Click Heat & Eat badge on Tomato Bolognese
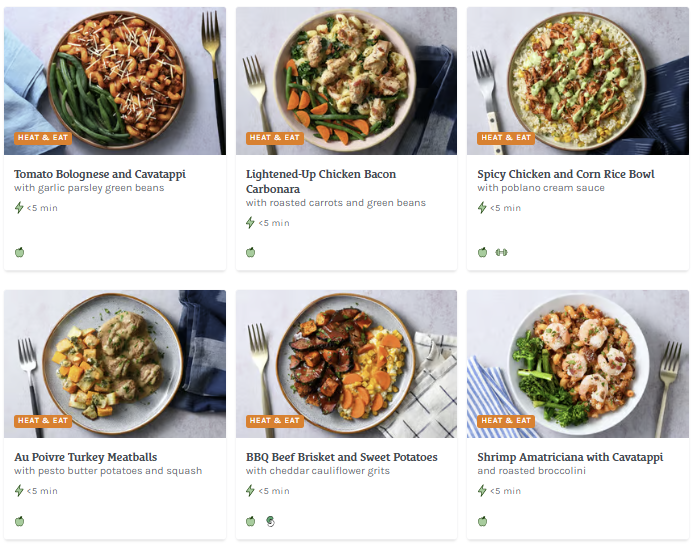The height and width of the screenshot is (552, 697). tap(43, 138)
